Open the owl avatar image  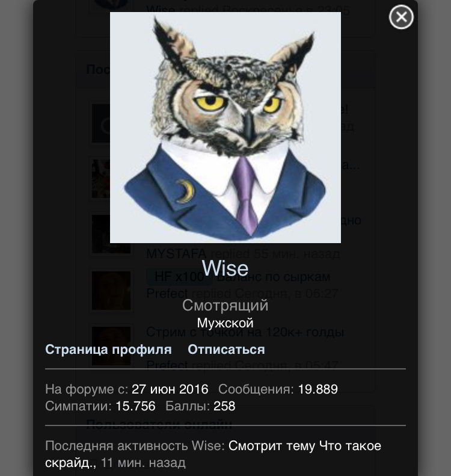pyautogui.click(x=226, y=128)
